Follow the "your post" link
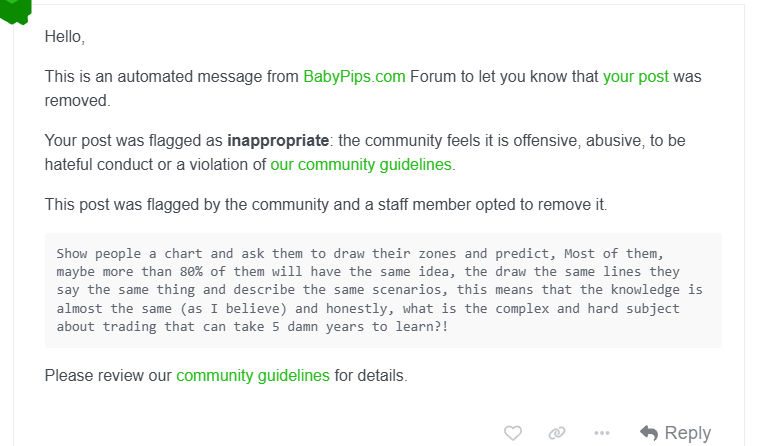 (635, 76)
